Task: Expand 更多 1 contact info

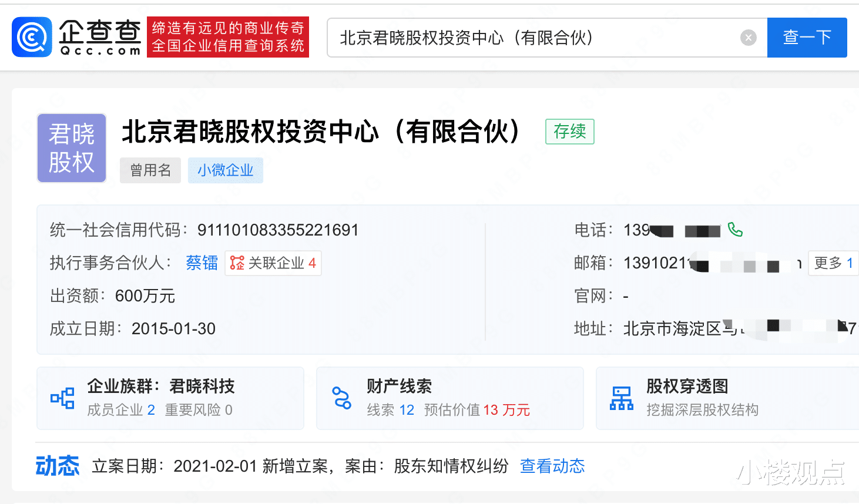Action: [x=834, y=263]
